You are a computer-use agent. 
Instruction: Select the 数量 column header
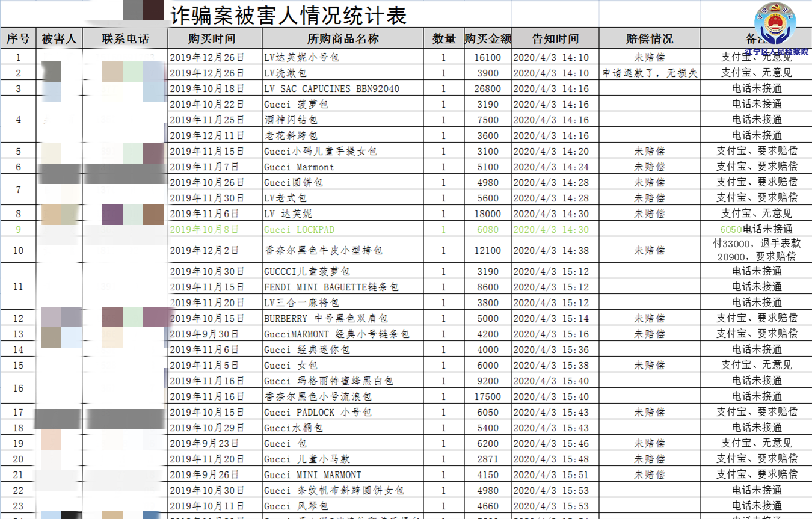point(444,39)
